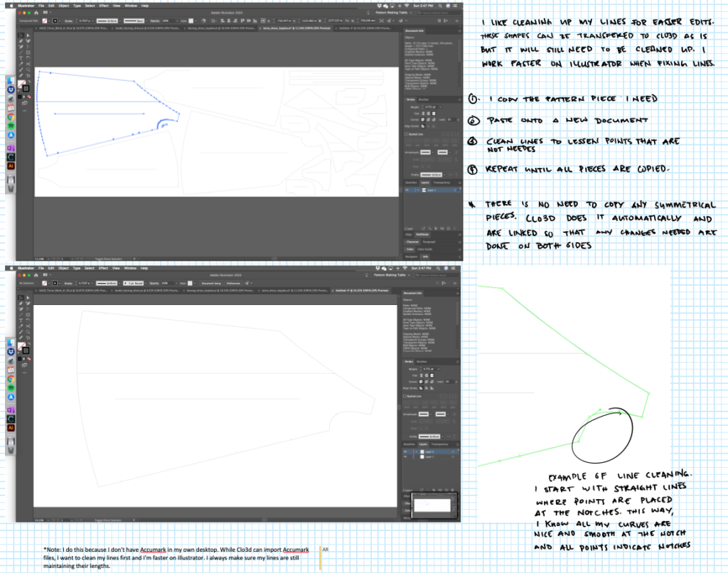Image resolution: width=728 pixels, height=573 pixels.
Task: Toggle Layer 1 visibility eye in top window
Action: coord(407,190)
